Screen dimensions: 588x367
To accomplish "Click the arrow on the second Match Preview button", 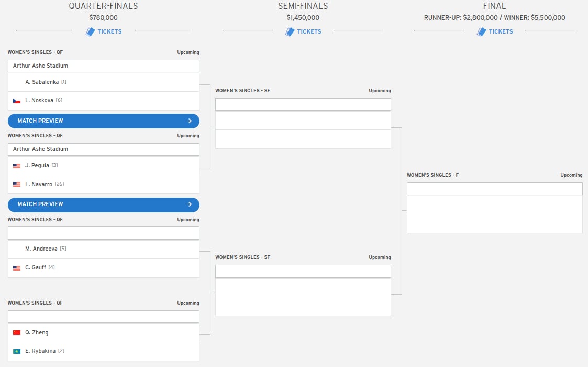I will [189, 204].
